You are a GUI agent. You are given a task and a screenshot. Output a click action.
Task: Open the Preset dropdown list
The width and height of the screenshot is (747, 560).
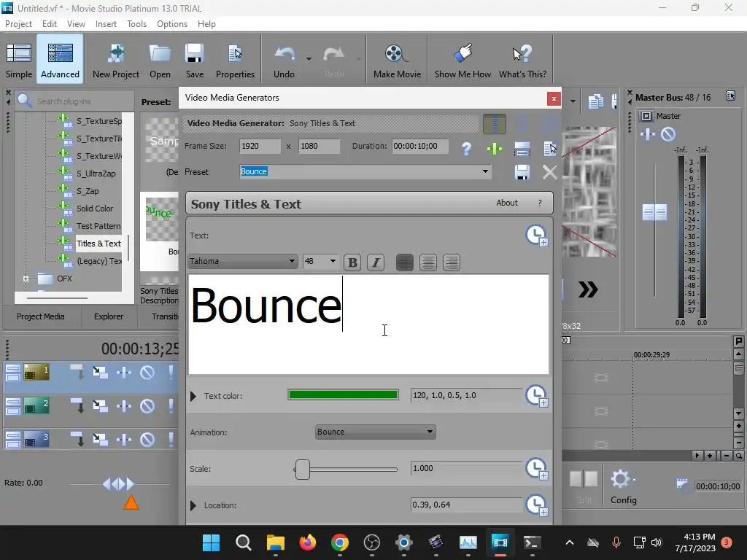pyautogui.click(x=485, y=171)
